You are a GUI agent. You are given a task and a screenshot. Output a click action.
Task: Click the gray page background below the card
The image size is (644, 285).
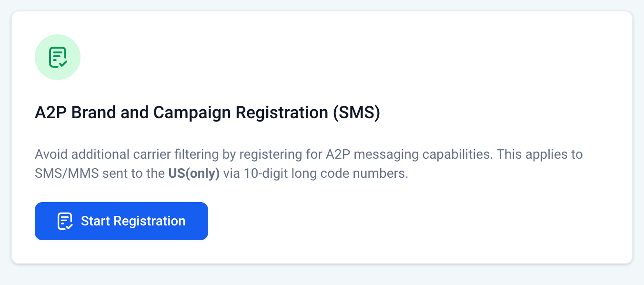322,275
